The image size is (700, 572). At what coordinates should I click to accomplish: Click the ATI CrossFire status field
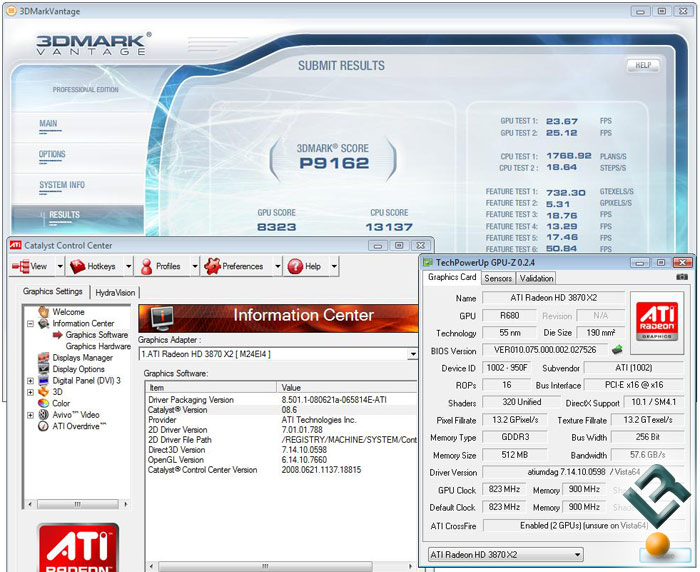point(583,526)
